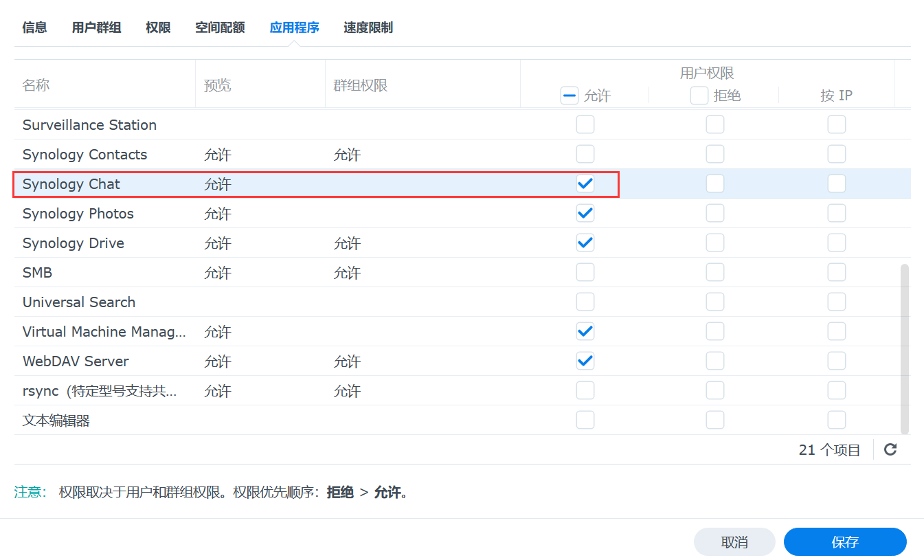The height and width of the screenshot is (560, 924).
Task: Click the Synology Drive row name
Action: click(73, 243)
